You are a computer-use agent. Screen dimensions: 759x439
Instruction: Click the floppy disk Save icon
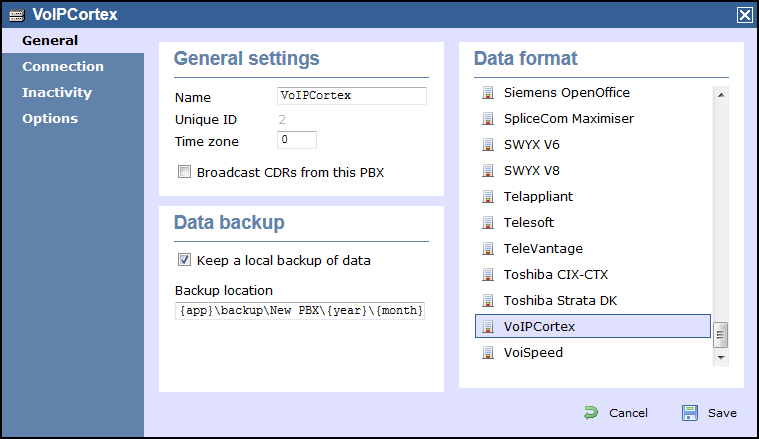690,413
